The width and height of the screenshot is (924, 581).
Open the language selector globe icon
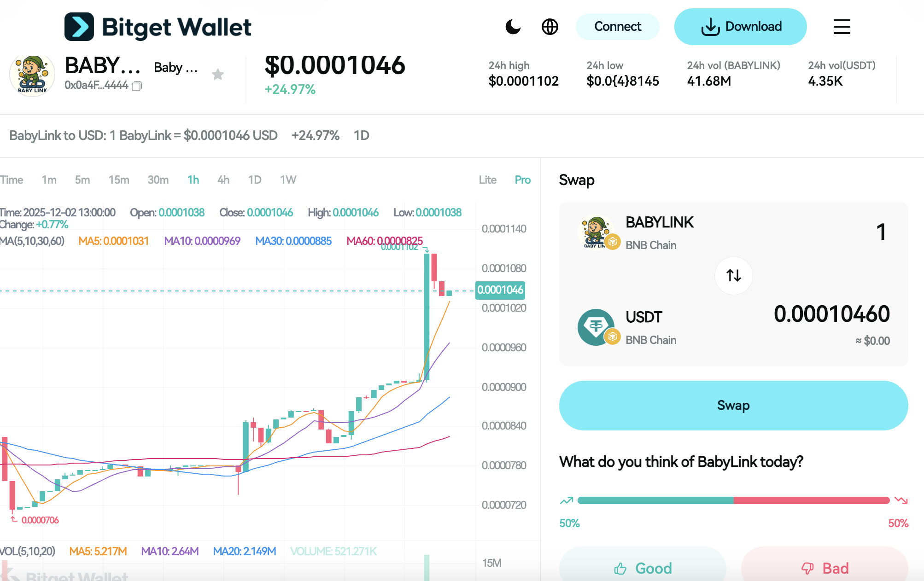pos(550,27)
